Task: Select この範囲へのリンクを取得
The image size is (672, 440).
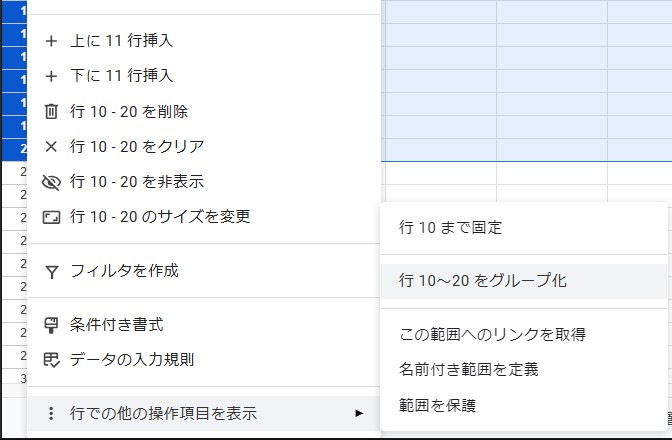Action: click(491, 334)
